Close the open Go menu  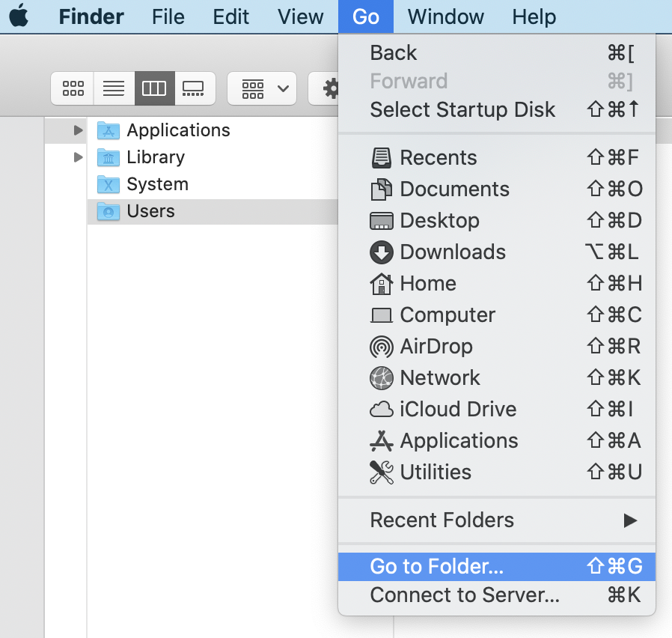pos(366,16)
